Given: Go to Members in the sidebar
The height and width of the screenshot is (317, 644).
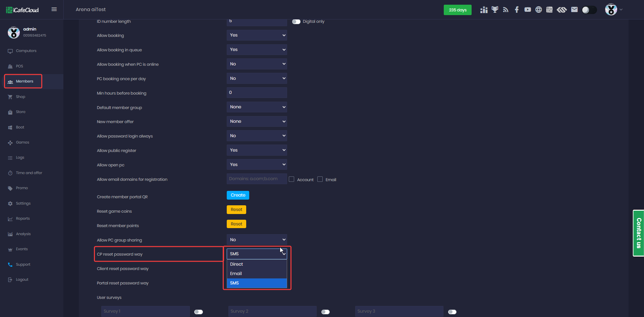Looking at the screenshot, I should [24, 82].
